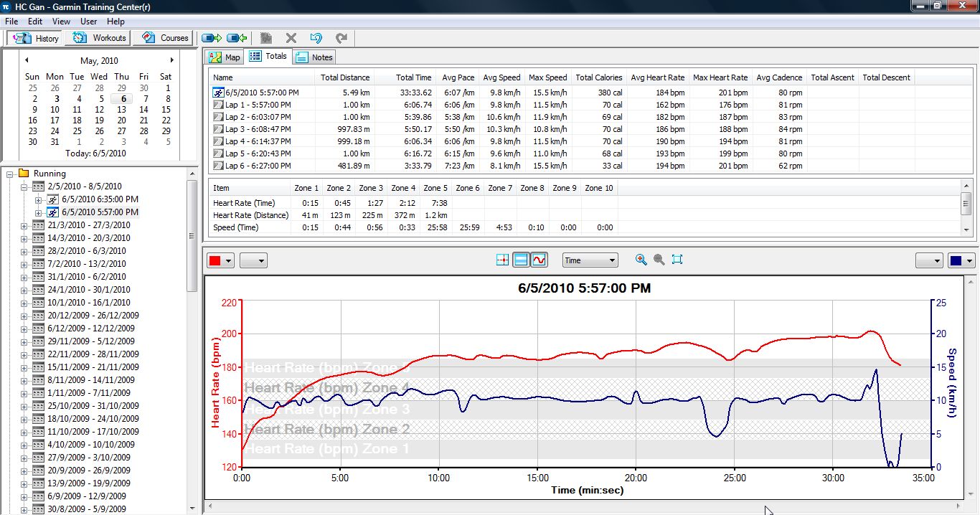Sort by Avg Heart Rate column header
The width and height of the screenshot is (980, 515).
657,77
